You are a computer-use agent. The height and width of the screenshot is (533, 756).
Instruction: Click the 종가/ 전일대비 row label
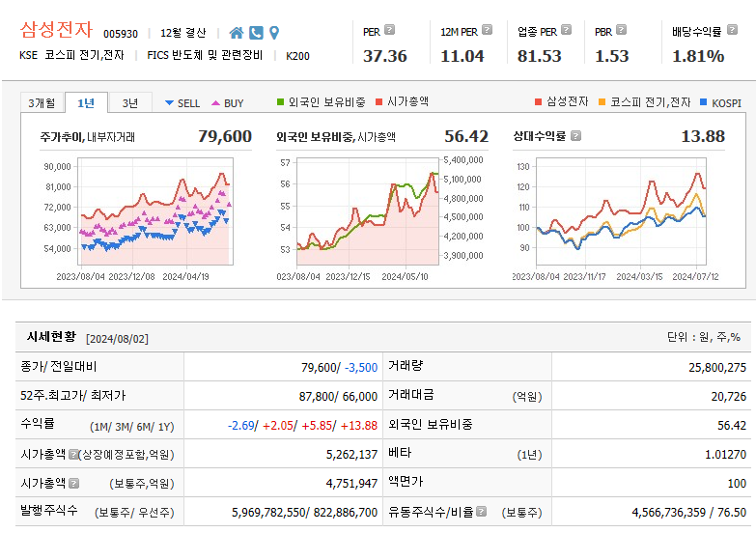[x=58, y=367]
